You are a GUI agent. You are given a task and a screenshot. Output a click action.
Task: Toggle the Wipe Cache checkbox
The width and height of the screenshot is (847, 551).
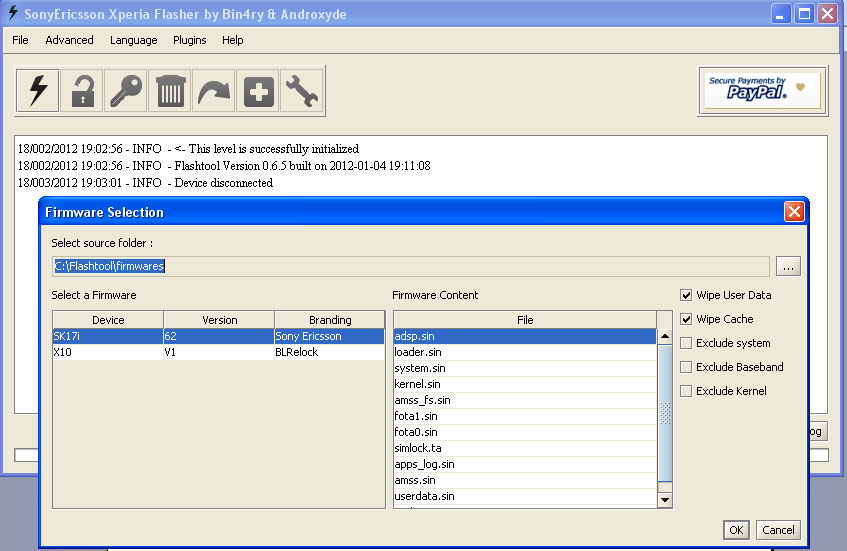pyautogui.click(x=686, y=319)
